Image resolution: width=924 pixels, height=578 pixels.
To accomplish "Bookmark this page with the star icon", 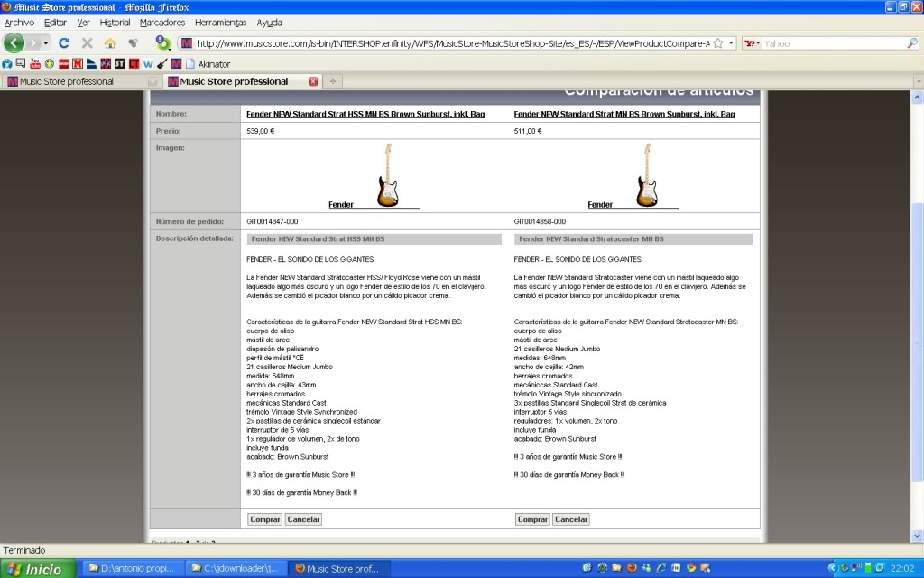I will tap(717, 43).
